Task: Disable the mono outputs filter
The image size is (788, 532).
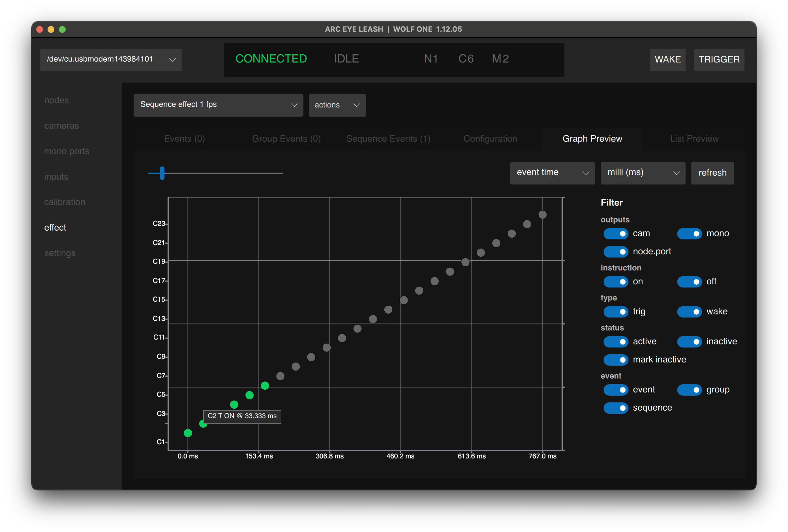Action: [x=689, y=234]
